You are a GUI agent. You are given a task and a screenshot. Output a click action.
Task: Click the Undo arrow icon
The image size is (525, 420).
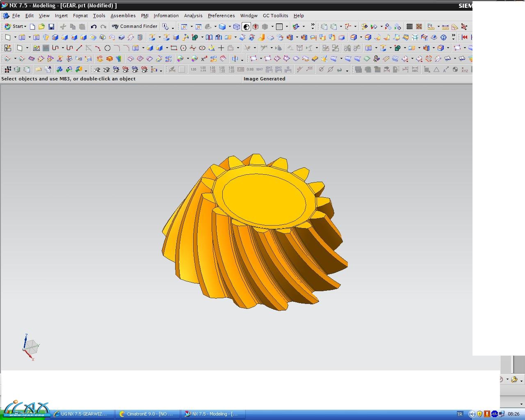point(94,27)
